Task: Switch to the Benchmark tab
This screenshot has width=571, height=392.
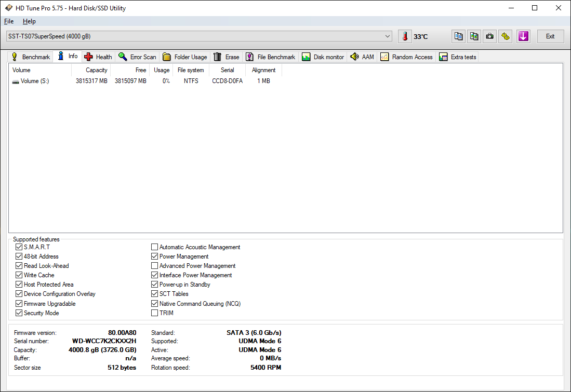Action: [31, 57]
